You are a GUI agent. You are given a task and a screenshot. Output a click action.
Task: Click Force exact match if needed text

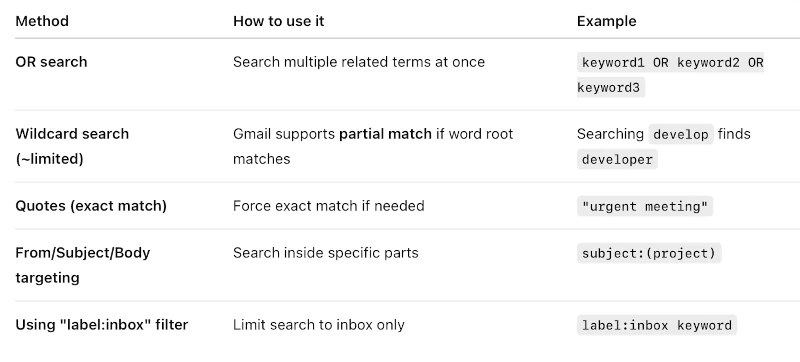click(329, 206)
